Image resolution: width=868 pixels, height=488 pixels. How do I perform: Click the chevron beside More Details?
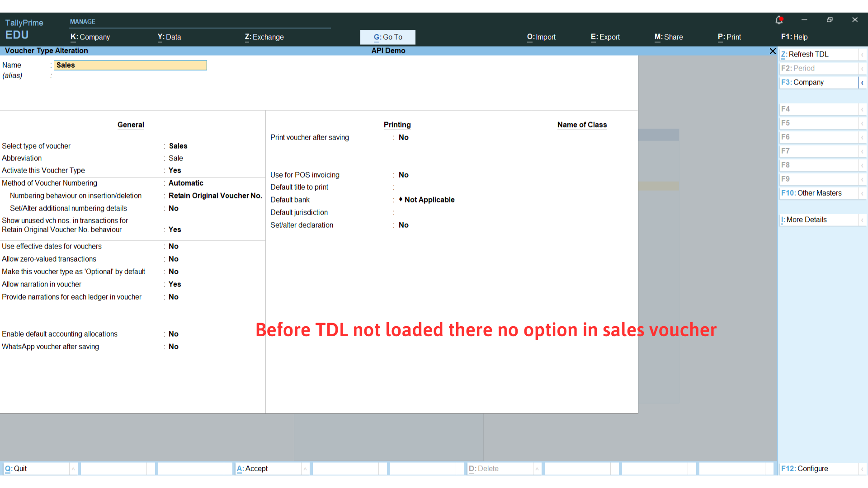point(862,220)
